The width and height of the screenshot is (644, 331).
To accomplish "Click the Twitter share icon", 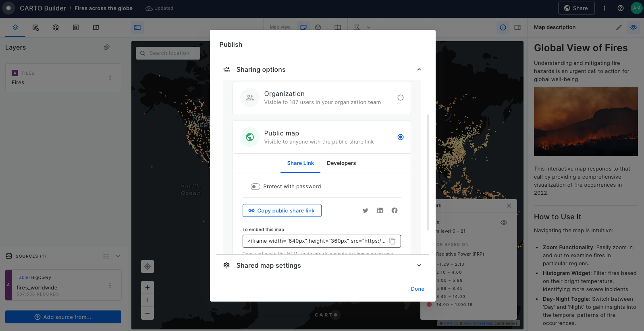I will coord(366,210).
